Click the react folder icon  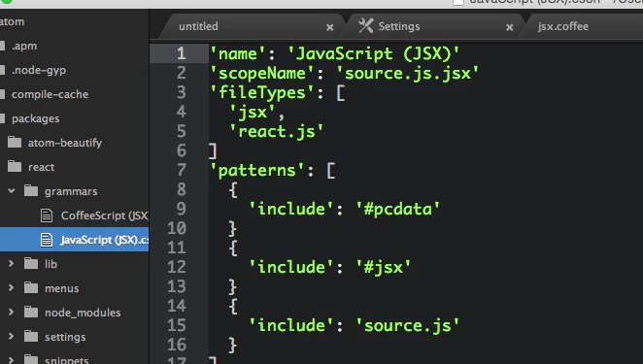coord(15,166)
